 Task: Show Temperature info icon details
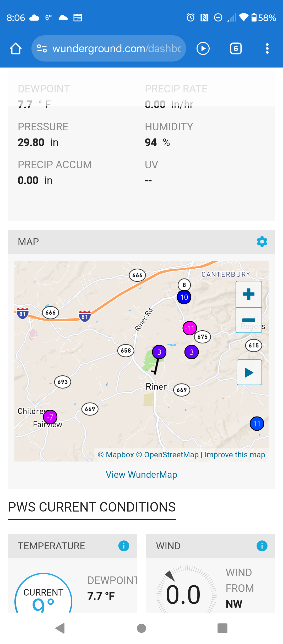[124, 546]
